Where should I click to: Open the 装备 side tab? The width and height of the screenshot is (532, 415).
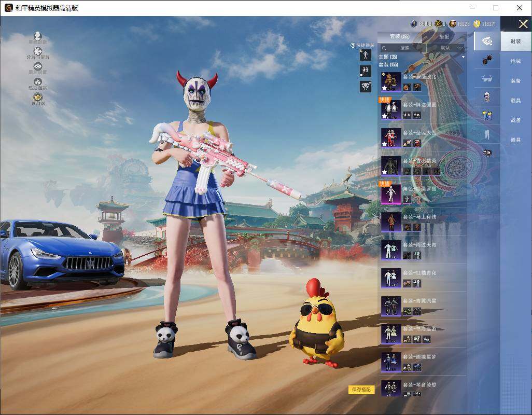[x=516, y=81]
